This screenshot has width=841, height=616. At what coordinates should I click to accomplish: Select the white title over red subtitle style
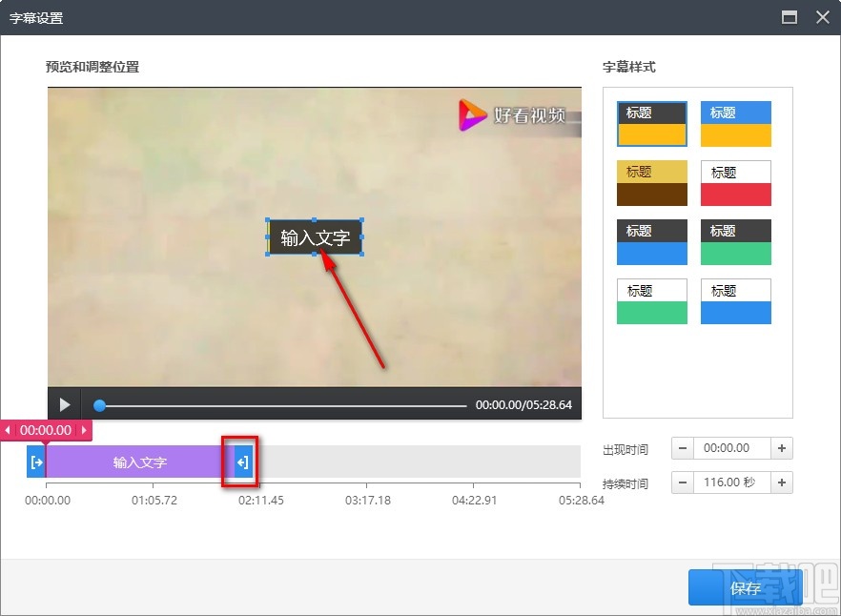(736, 183)
